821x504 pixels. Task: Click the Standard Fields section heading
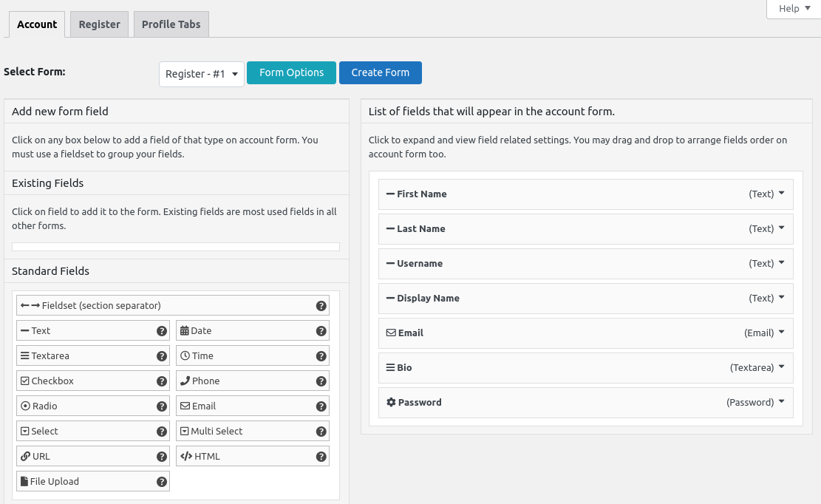tap(50, 271)
